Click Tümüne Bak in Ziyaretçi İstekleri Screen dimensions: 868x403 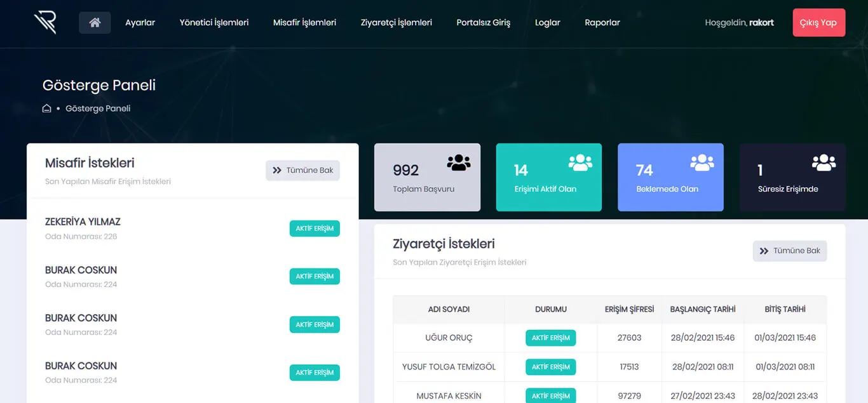pyautogui.click(x=790, y=251)
